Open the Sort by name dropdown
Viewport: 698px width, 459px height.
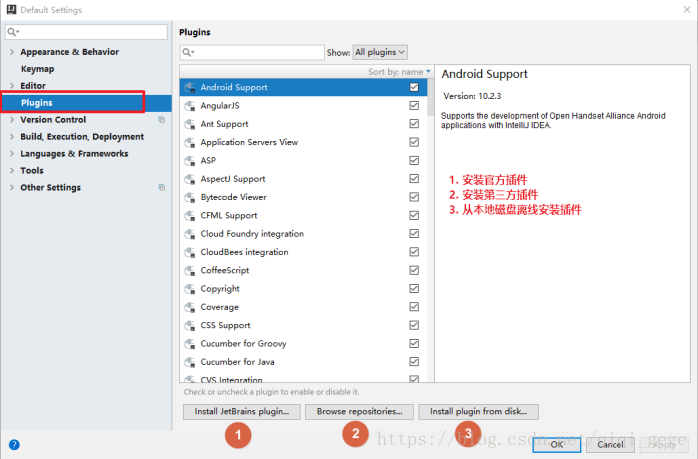(x=399, y=72)
